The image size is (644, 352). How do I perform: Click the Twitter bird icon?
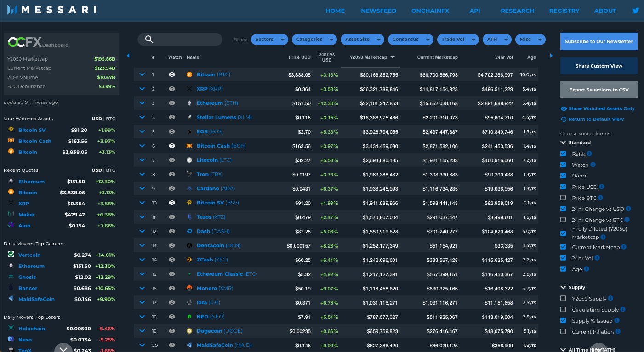[x=636, y=11]
